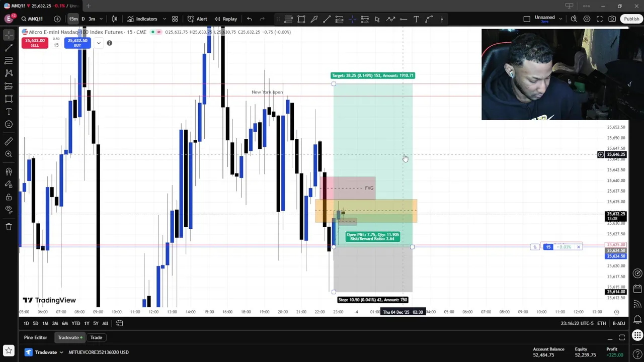Viewport: 644px width, 362px height.
Task: Select the ruler Measure tool
Action: click(x=9, y=142)
